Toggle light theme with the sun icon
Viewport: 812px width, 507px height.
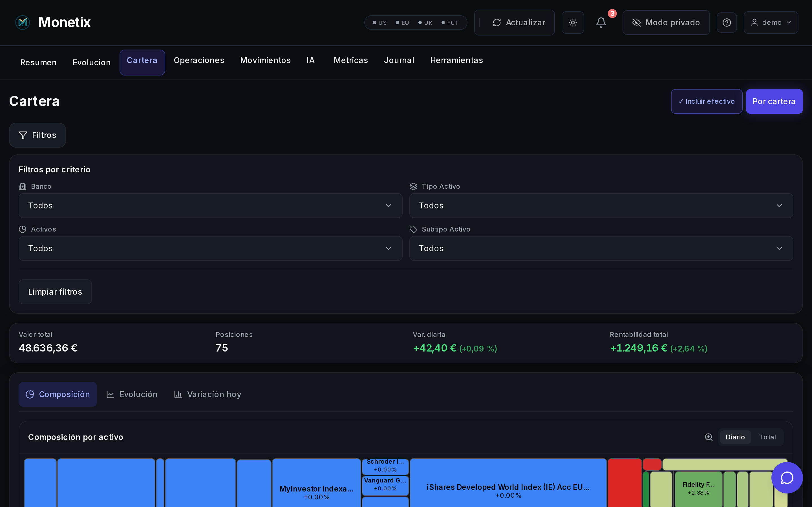click(x=573, y=23)
